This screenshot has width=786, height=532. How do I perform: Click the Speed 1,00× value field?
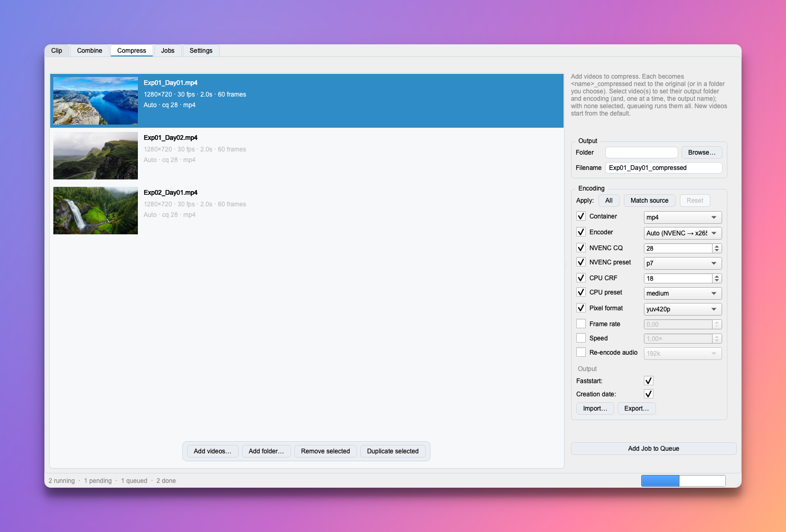678,339
